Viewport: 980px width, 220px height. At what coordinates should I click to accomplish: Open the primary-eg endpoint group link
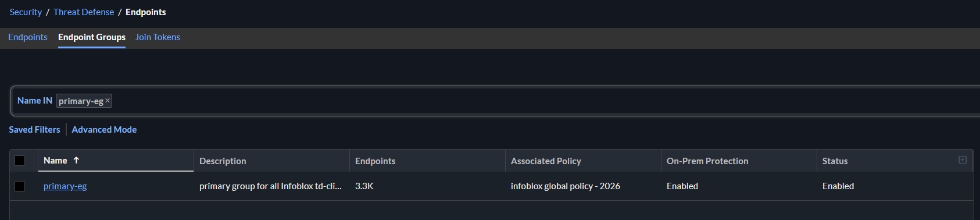65,186
